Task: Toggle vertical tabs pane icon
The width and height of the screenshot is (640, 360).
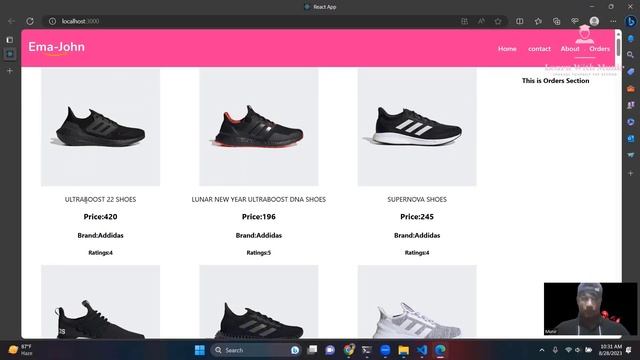Action: click(10, 40)
